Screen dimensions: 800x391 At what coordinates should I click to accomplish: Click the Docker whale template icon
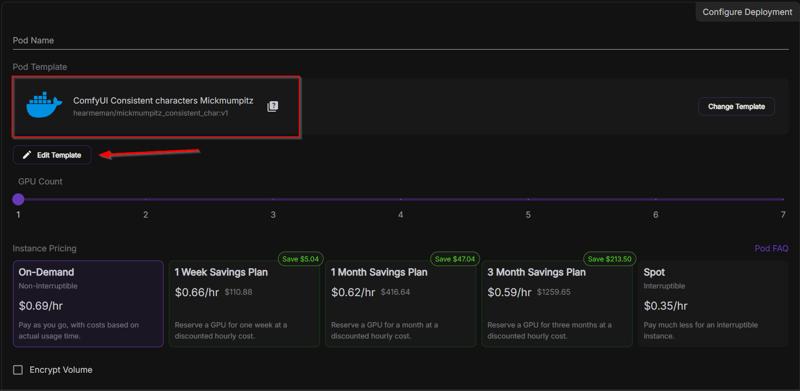click(x=44, y=106)
